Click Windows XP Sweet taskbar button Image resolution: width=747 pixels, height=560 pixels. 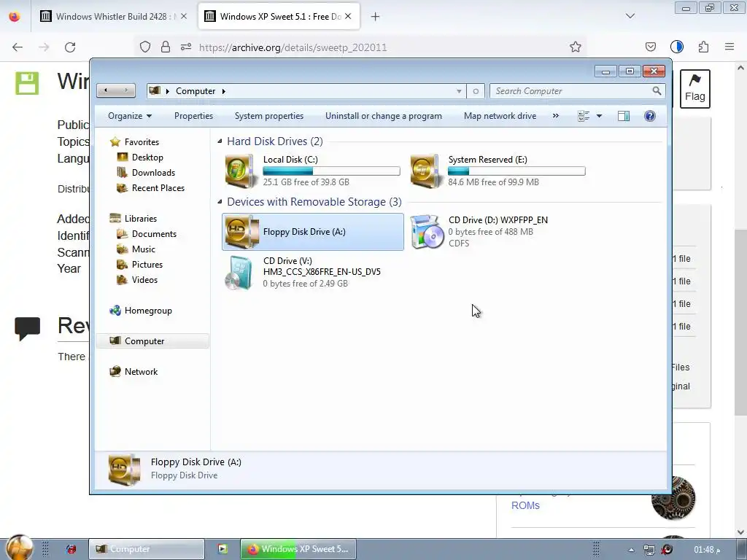point(298,549)
